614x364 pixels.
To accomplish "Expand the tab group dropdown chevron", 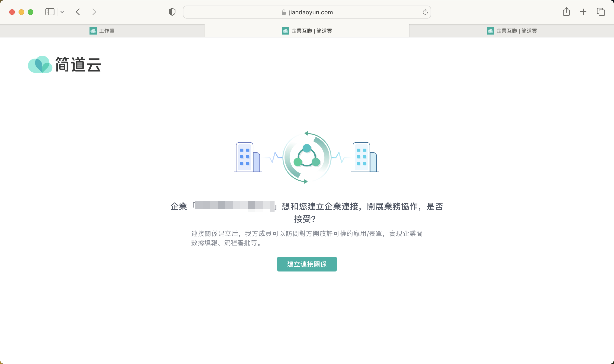I will 62,12.
